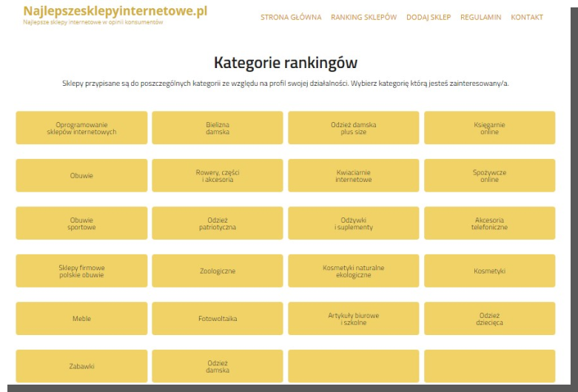578x392 pixels.
Task: Open the Akcesoria telefoniczne category
Action: pyautogui.click(x=489, y=223)
